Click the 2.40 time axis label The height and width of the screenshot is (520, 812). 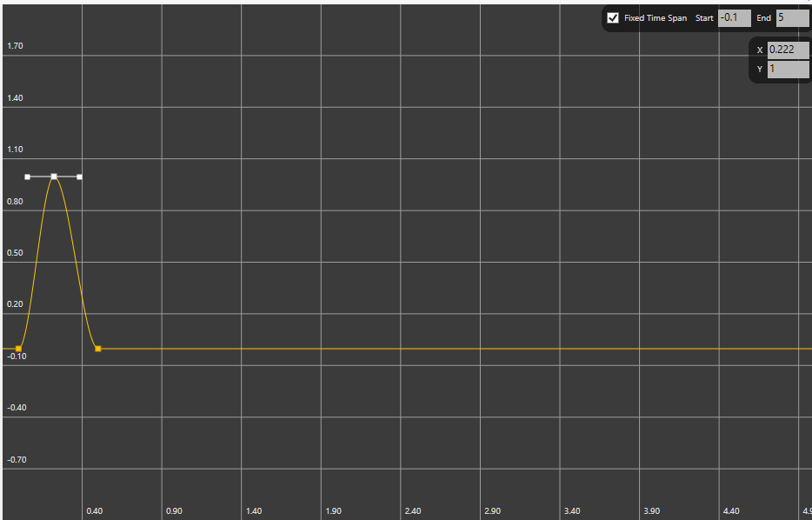413,511
